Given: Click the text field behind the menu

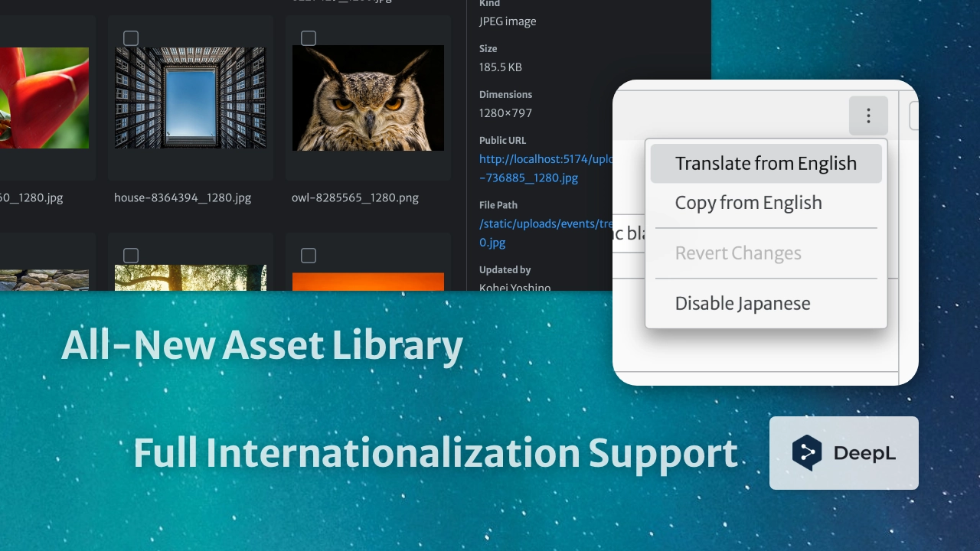Looking at the screenshot, I should (x=629, y=233).
